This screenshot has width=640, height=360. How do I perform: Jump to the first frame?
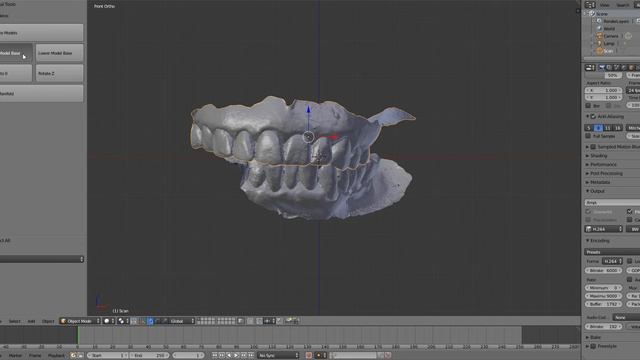click(x=214, y=356)
